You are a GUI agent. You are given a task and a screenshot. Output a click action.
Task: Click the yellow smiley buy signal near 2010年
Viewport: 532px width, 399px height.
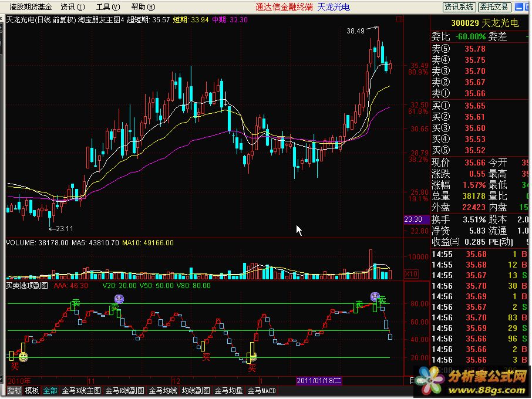pyautogui.click(x=23, y=357)
